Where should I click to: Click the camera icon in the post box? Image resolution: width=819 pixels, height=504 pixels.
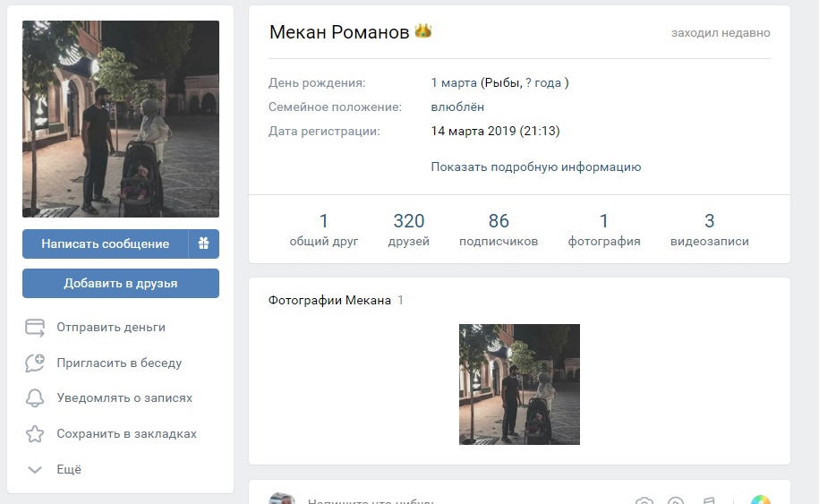click(644, 501)
